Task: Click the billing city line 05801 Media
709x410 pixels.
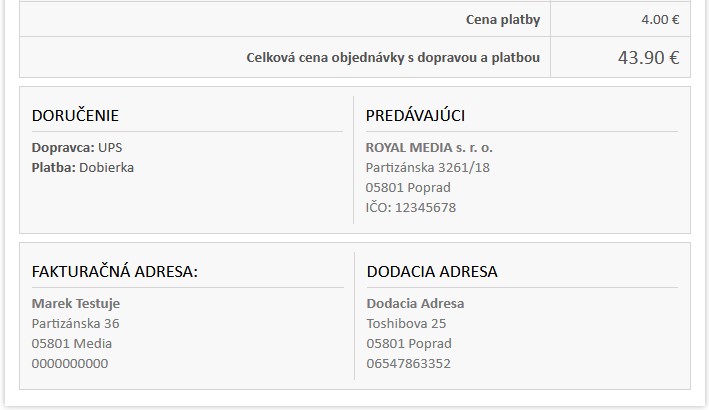Action: pos(72,343)
